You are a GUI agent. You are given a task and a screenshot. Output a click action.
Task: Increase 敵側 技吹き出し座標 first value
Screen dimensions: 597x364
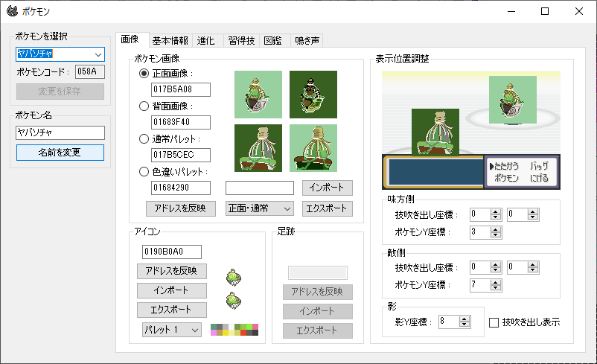[495, 264]
